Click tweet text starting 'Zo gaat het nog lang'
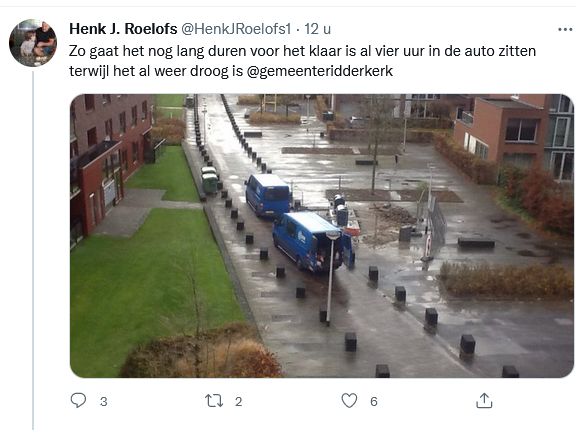Image resolution: width=576 pixels, height=434 pixels. (x=302, y=51)
